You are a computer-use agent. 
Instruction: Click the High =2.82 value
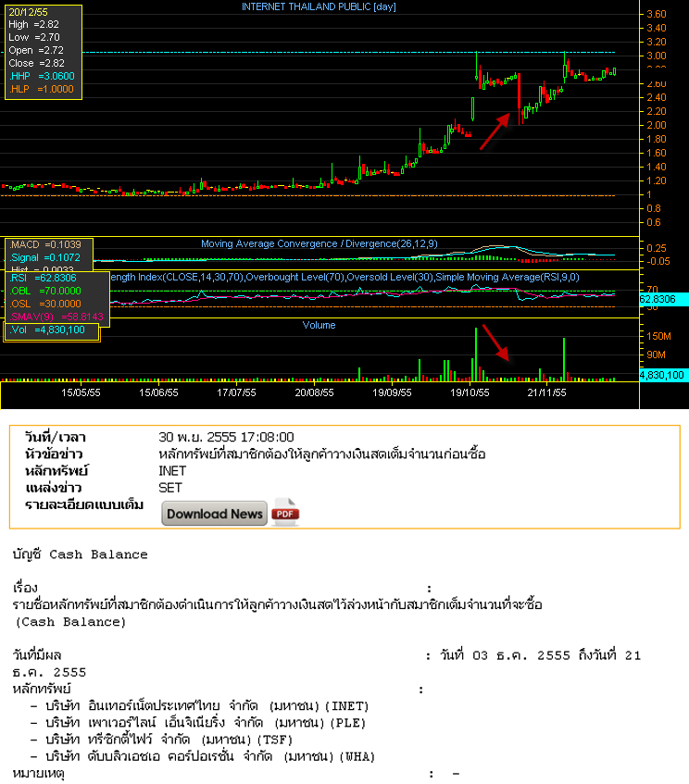(x=33, y=24)
